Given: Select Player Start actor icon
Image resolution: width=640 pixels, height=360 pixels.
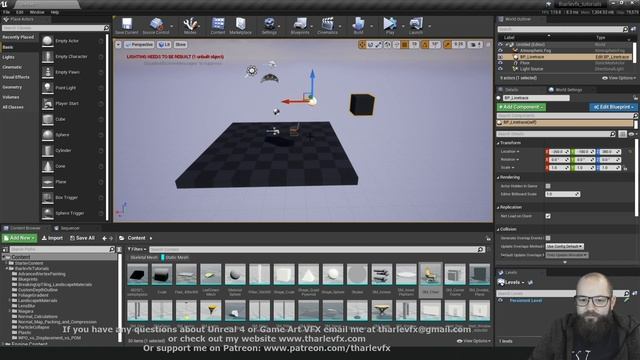Looking at the screenshot, I should [x=47, y=103].
